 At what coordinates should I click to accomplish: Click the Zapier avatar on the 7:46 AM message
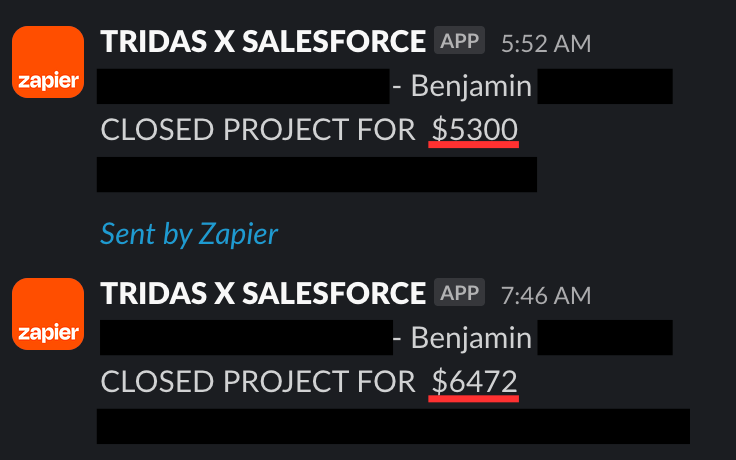coord(48,314)
